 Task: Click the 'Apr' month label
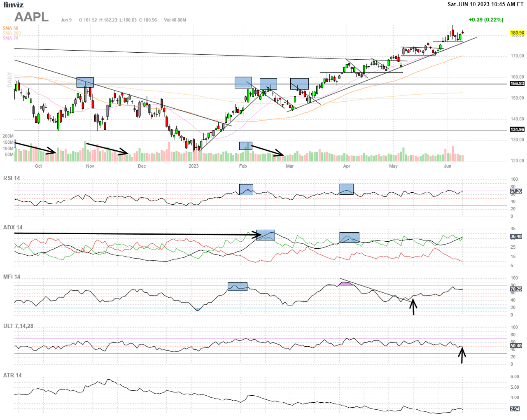[347, 166]
